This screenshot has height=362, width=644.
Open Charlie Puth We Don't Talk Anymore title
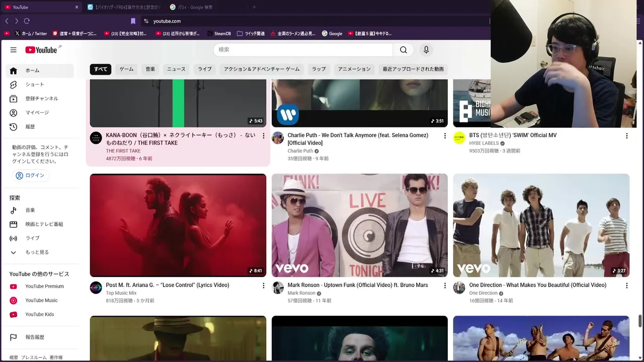pos(358,139)
